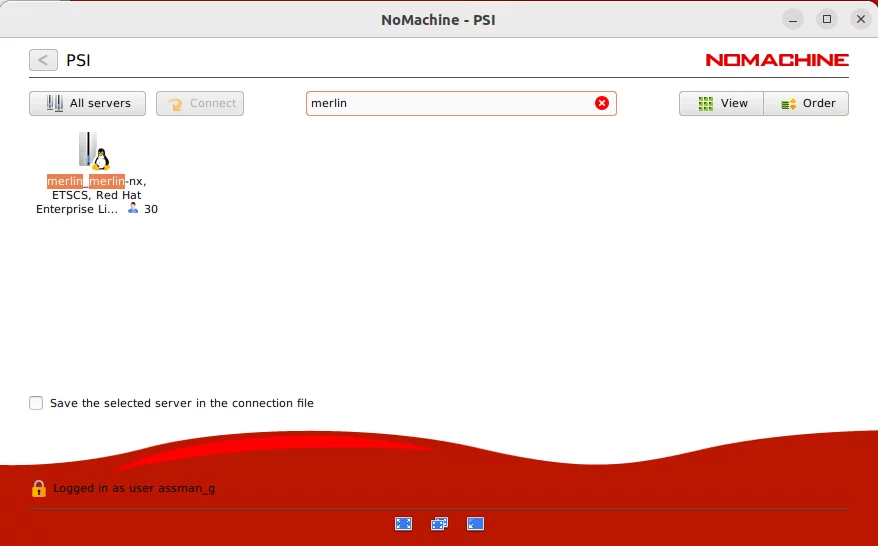Open the Order sorting menu
Viewport: 878px width, 546px height.
pos(806,103)
